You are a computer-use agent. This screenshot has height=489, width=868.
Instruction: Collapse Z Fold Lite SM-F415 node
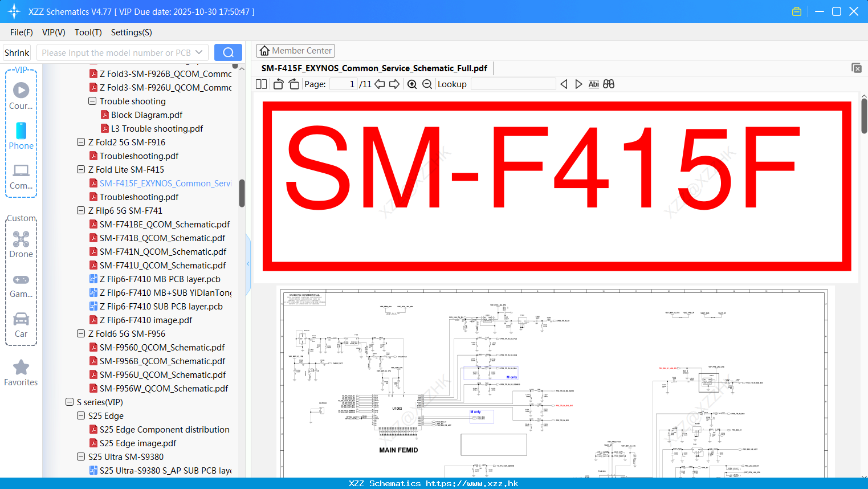click(x=81, y=169)
